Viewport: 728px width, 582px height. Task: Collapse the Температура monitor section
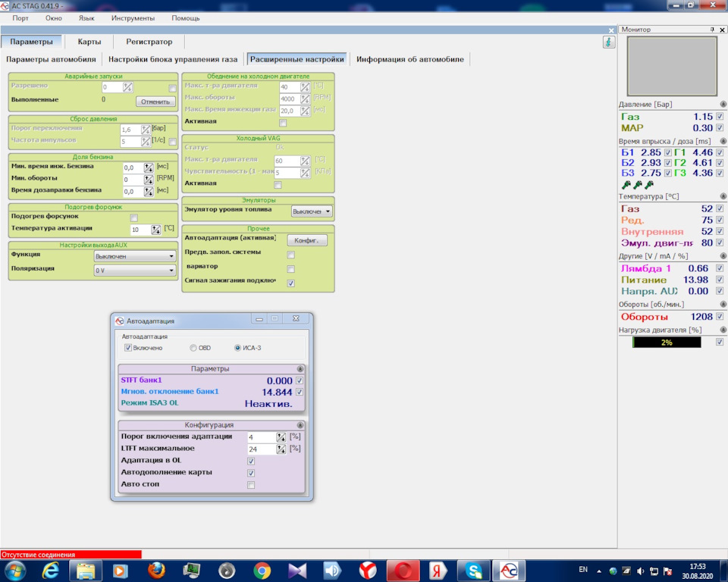pos(723,196)
